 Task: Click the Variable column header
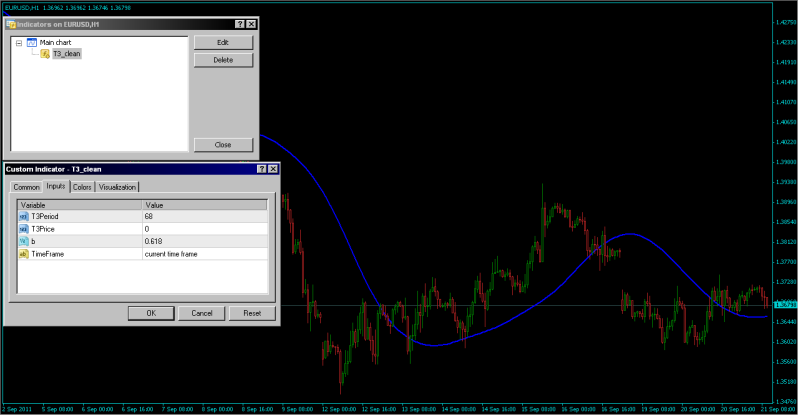(79, 205)
